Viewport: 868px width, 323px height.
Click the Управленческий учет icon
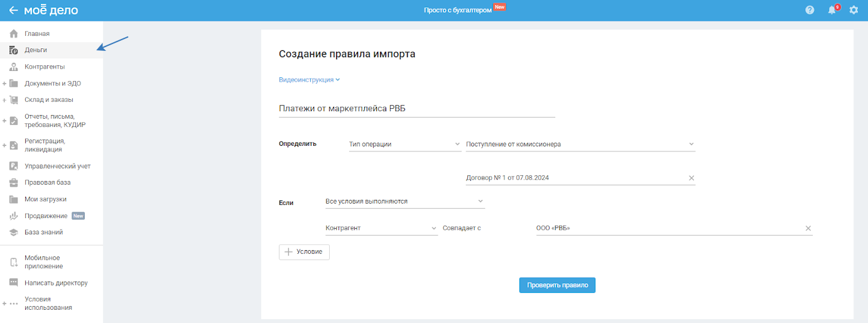(14, 167)
